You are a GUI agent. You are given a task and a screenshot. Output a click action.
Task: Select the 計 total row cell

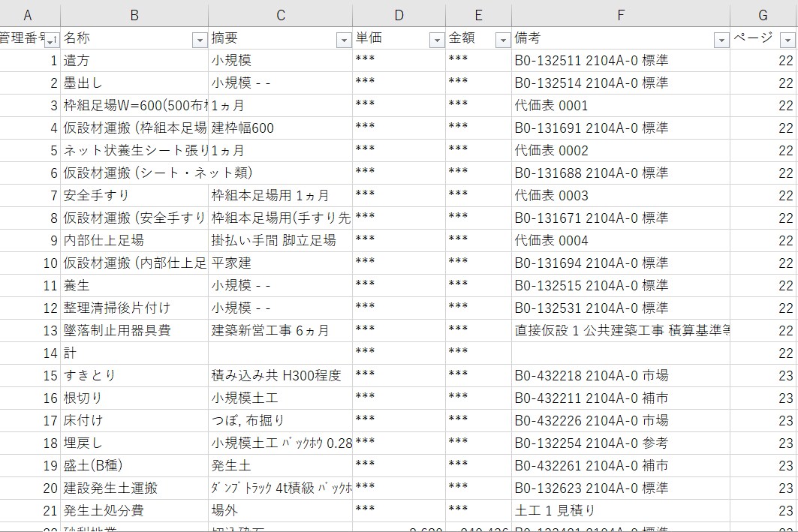pyautogui.click(x=134, y=353)
